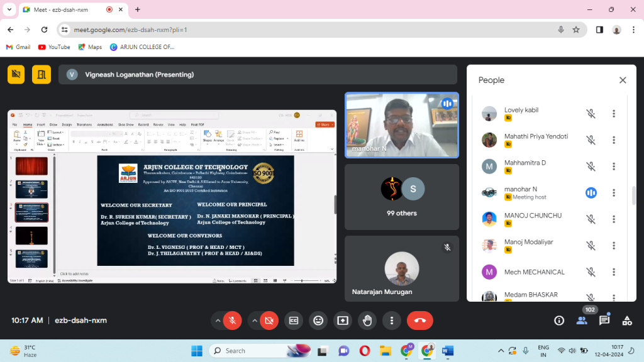Turn on the camera

pos(269,321)
